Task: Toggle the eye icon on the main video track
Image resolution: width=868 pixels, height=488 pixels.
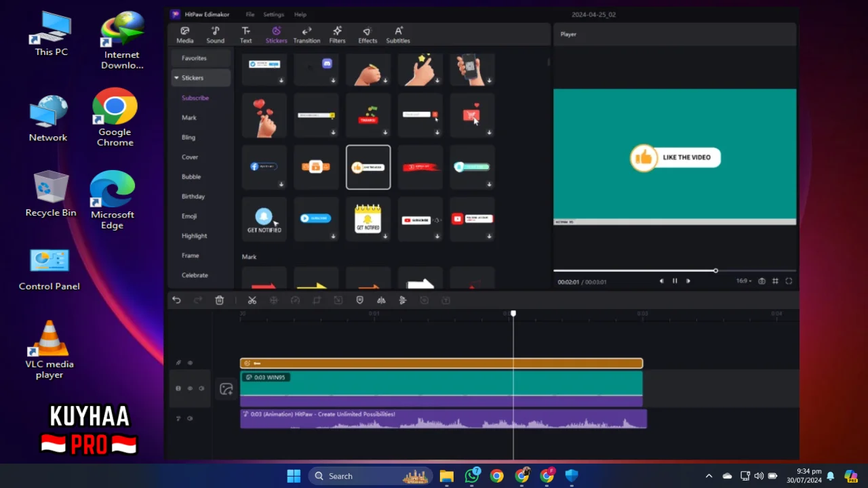Action: click(x=190, y=388)
